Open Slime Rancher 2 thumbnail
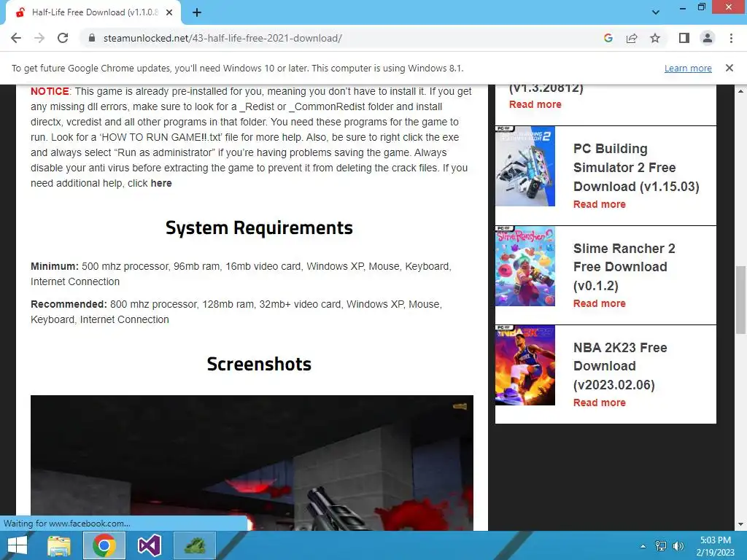 525,266
